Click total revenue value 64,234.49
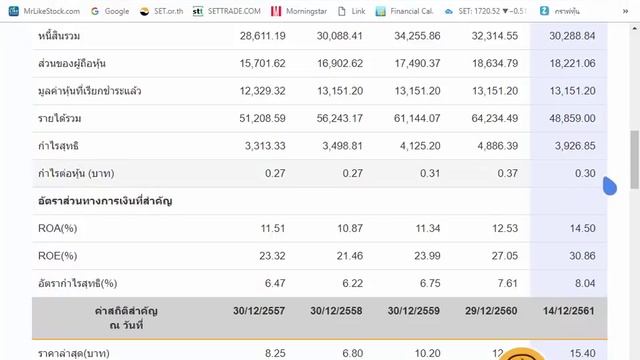Viewport: 640px width, 360px height. tap(495, 118)
